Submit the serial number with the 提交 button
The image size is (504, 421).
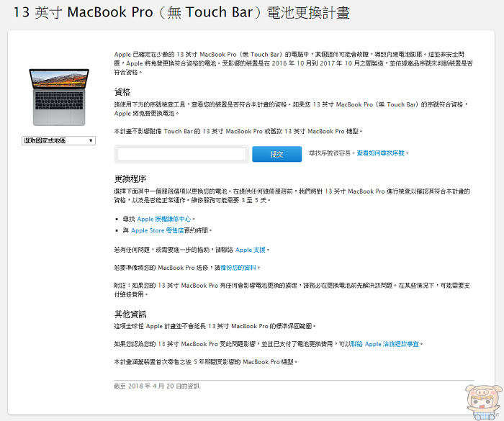[x=276, y=154]
